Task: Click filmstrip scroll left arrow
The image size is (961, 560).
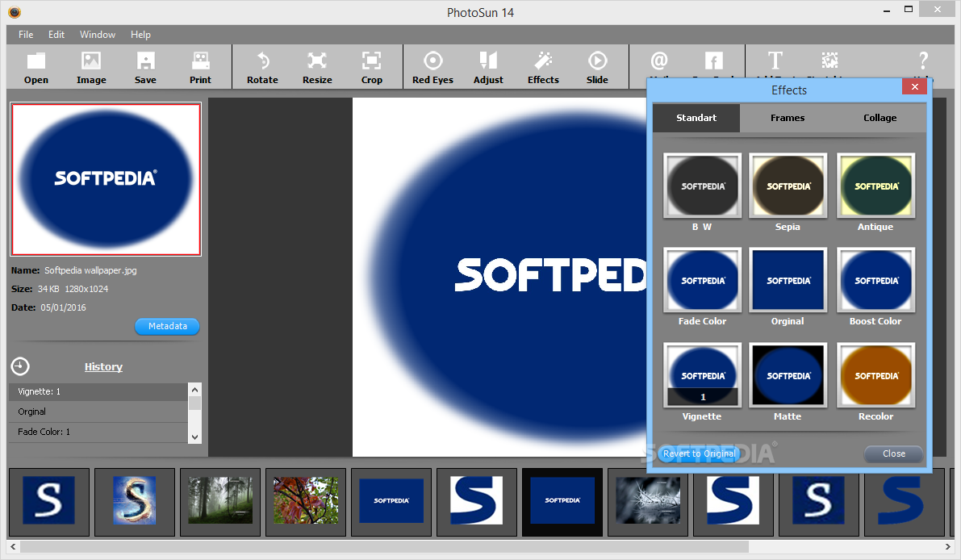Action: [x=13, y=546]
